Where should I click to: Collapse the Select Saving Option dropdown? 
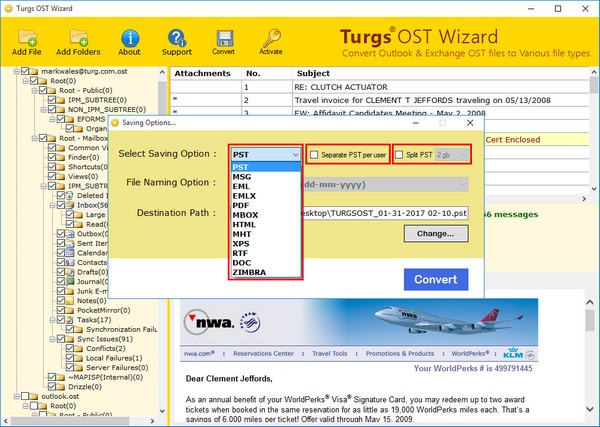pyautogui.click(x=294, y=155)
